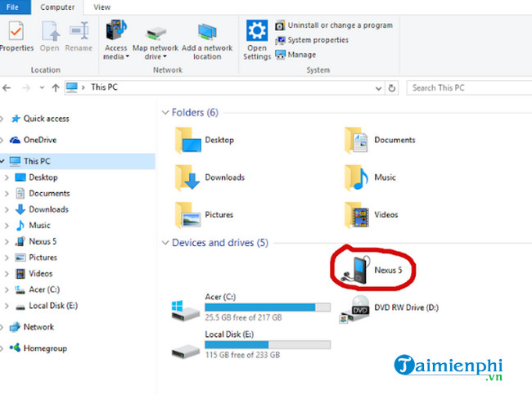Expand Quick access in navigation pane
The height and width of the screenshot is (395, 532).
click(x=7, y=119)
